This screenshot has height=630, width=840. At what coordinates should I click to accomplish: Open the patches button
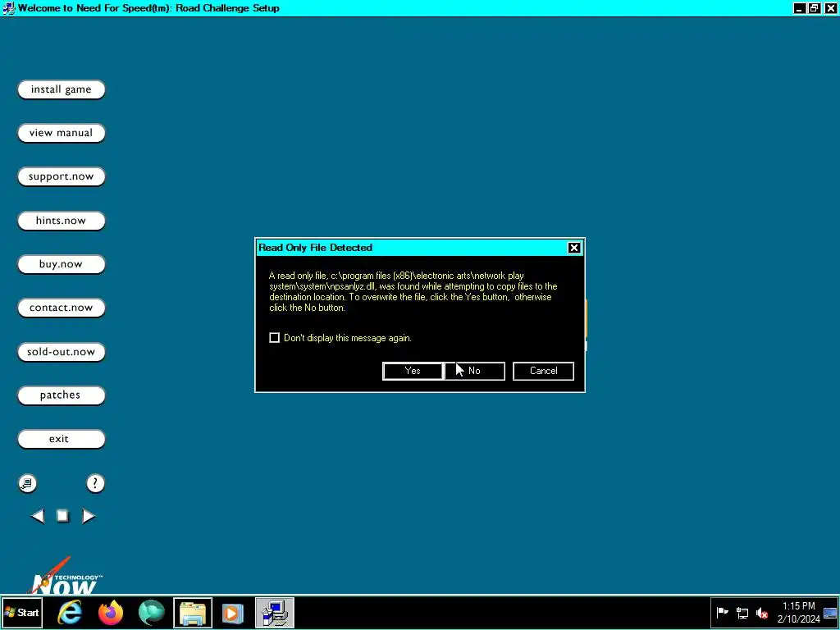(61, 395)
